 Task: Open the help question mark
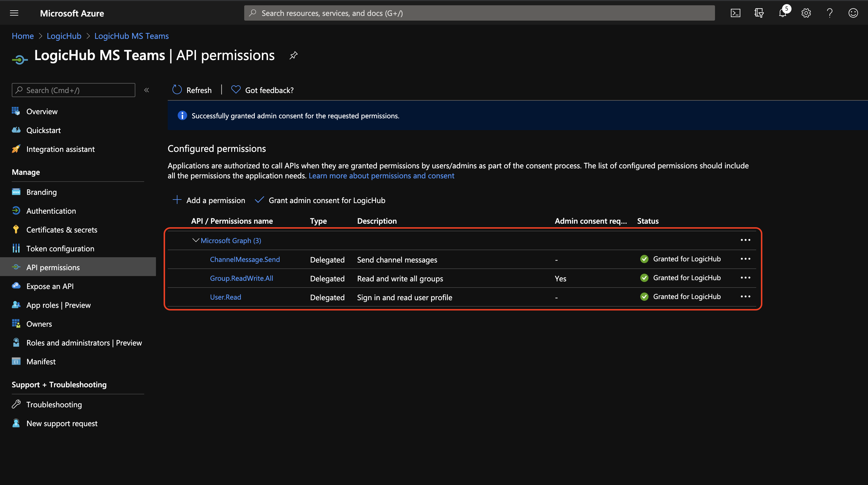[x=829, y=13]
